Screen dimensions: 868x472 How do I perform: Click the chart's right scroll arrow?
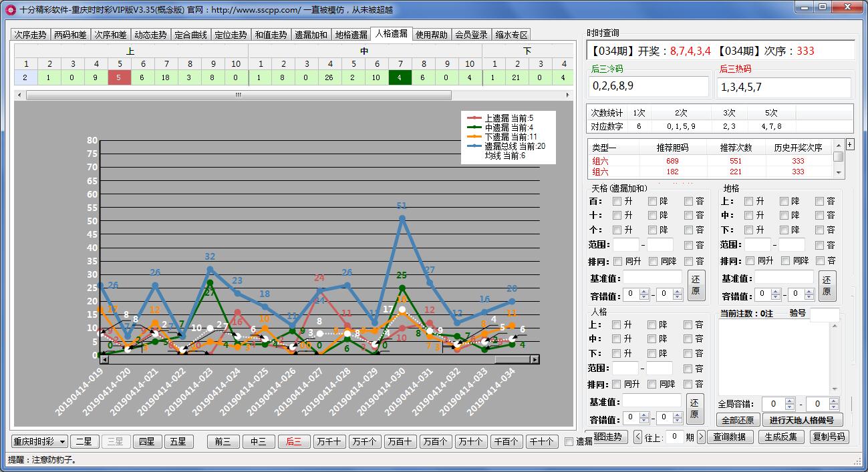534,359
